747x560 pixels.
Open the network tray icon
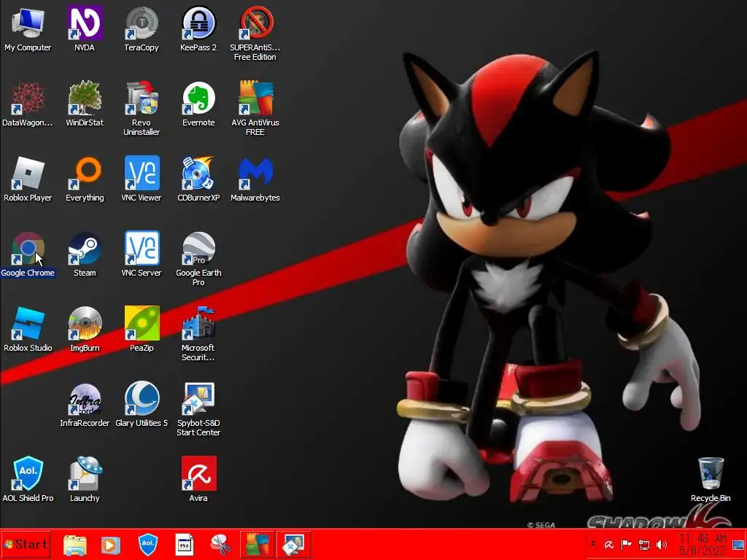coord(644,545)
